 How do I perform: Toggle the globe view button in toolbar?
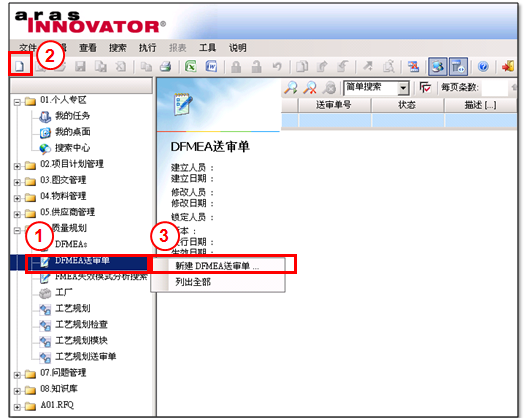437,66
